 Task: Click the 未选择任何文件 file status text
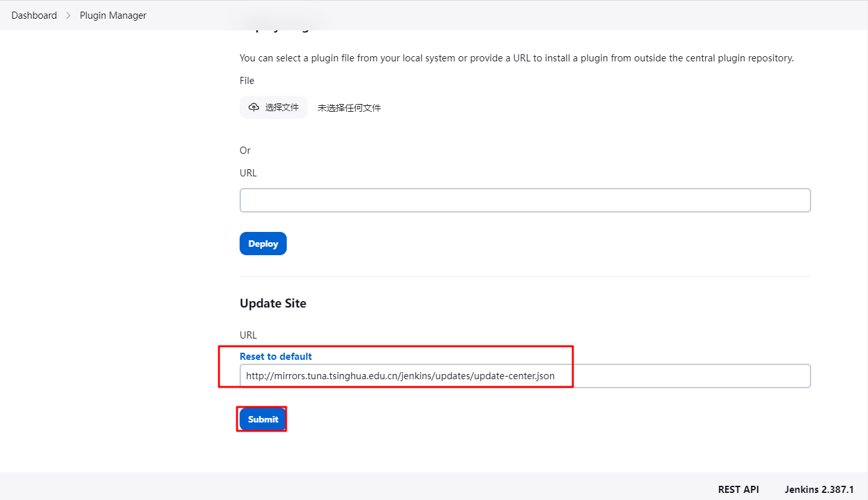[x=349, y=108]
